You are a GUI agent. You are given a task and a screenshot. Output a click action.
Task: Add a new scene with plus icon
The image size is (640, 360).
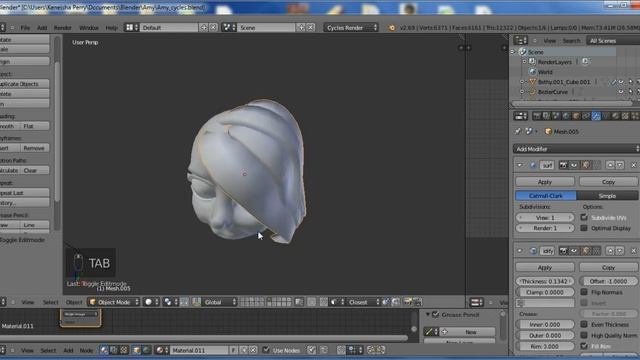click(301, 27)
